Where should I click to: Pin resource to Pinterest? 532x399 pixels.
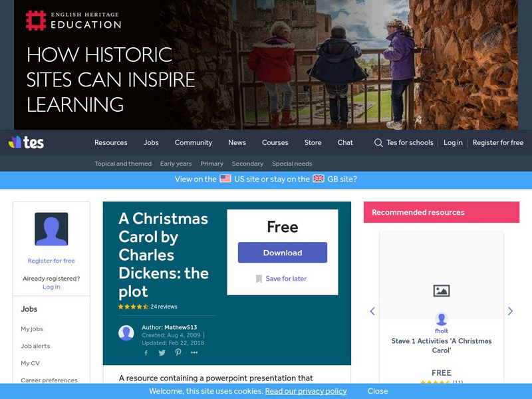178,353
